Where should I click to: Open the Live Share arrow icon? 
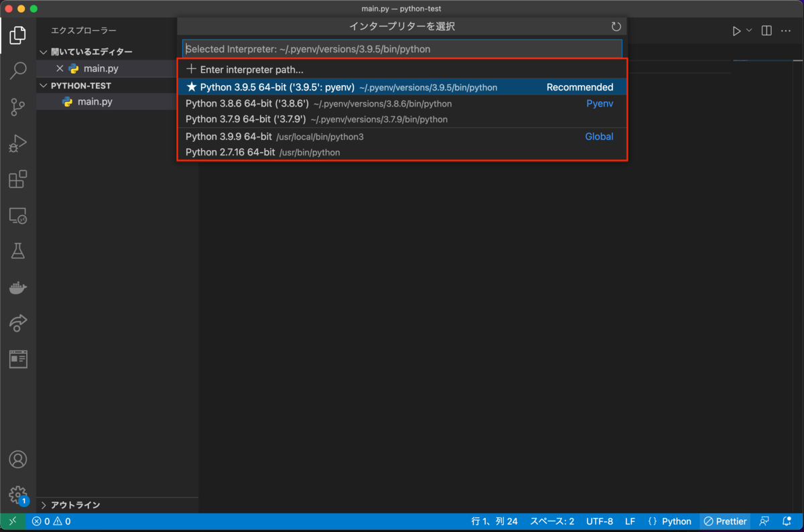point(18,324)
